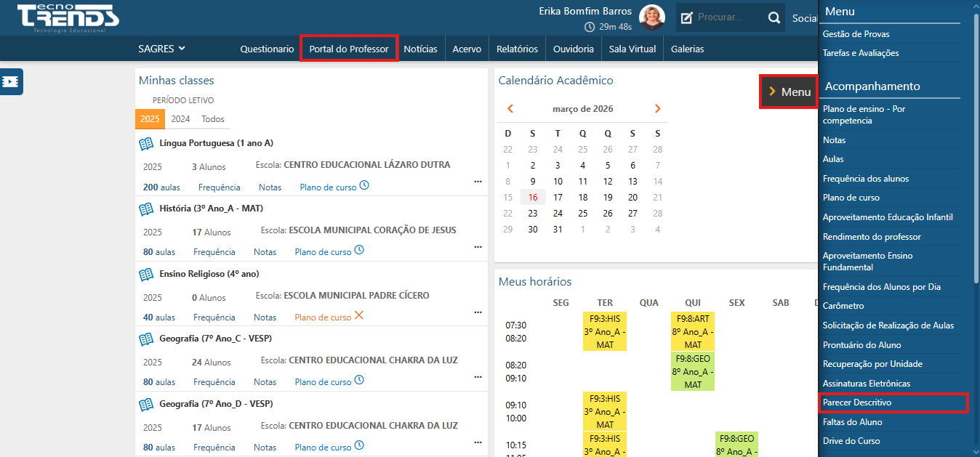The image size is (980, 457).
Task: Go to next month in calendar
Action: (657, 109)
